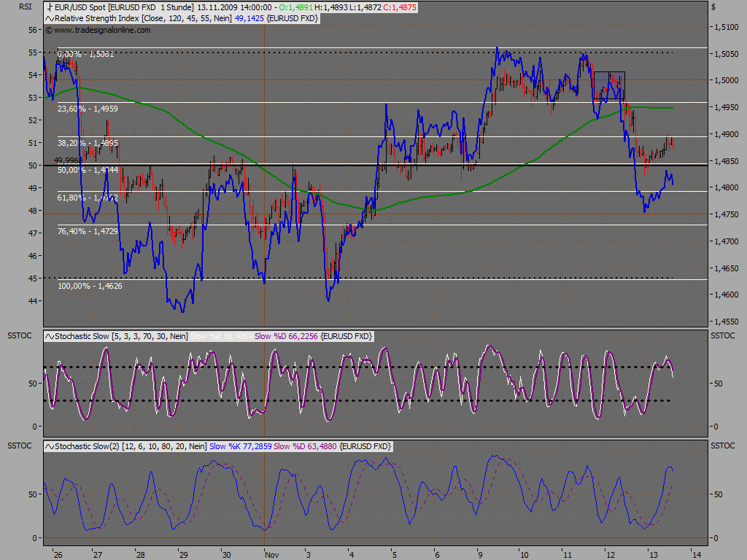Click the Stochastic Slow(2) [12, 6, 10, 80, 20, Nein] title

tap(131, 447)
